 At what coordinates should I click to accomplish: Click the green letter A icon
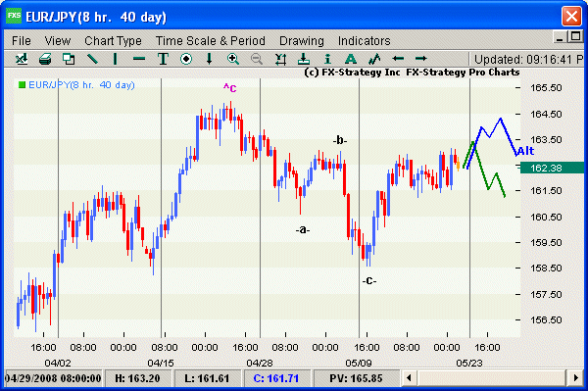tap(351, 59)
